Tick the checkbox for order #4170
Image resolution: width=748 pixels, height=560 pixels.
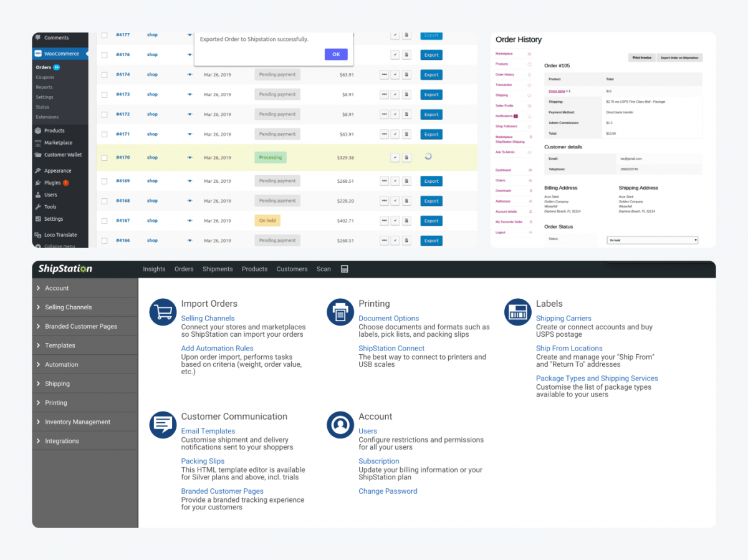point(104,158)
